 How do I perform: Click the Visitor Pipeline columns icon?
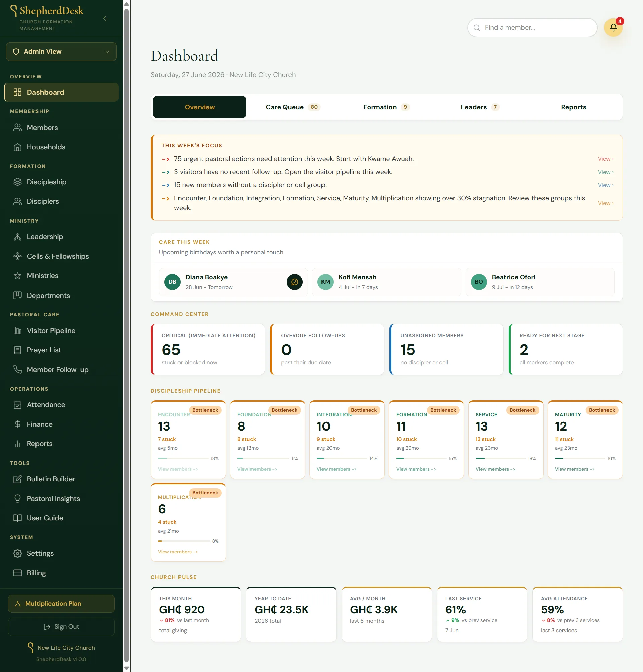coord(17,331)
